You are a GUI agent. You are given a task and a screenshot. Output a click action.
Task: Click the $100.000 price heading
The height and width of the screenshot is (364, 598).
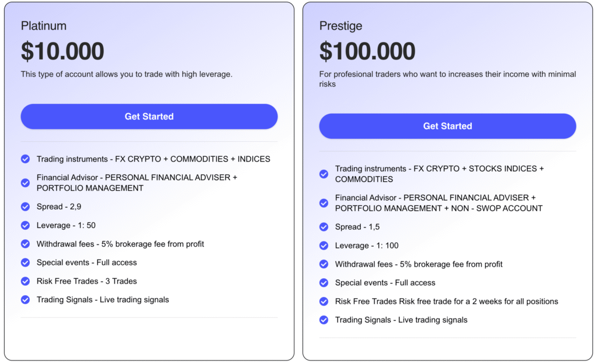point(367,51)
